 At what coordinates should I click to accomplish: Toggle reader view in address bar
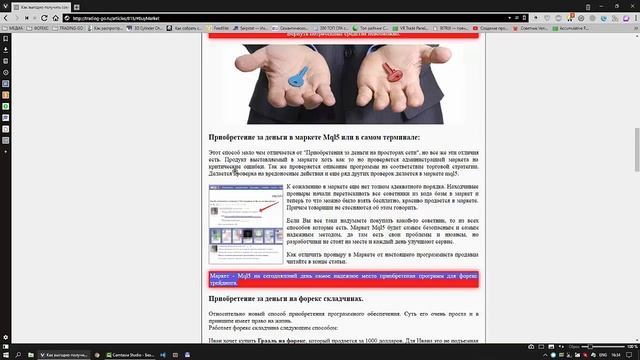pyautogui.click(x=517, y=18)
